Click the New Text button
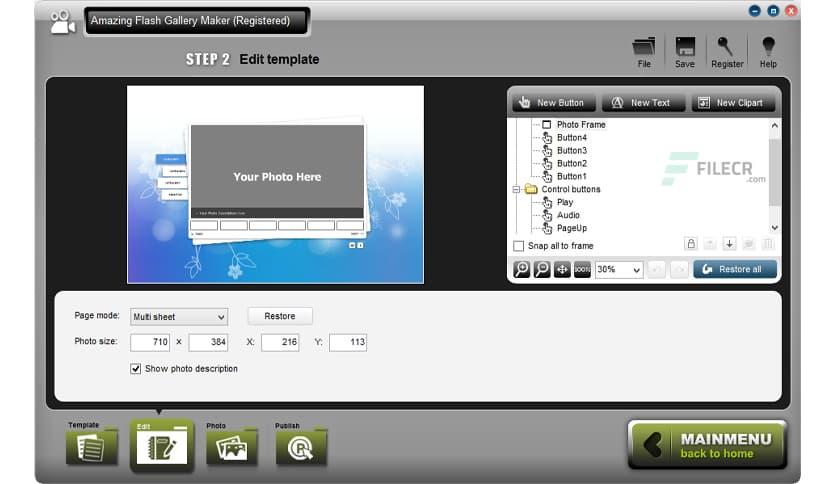The image size is (836, 484). (643, 102)
